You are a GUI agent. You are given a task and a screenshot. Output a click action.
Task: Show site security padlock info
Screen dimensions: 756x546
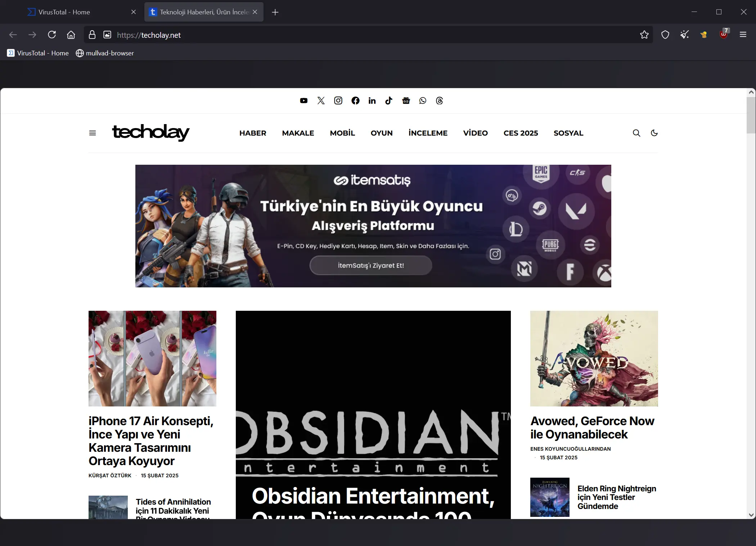click(92, 35)
